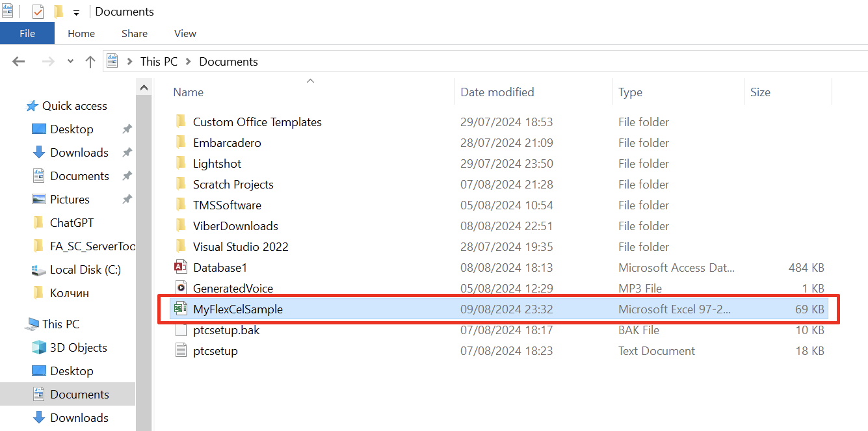Open the recent locations dropdown near Back arrow
This screenshot has width=868, height=431.
(70, 60)
